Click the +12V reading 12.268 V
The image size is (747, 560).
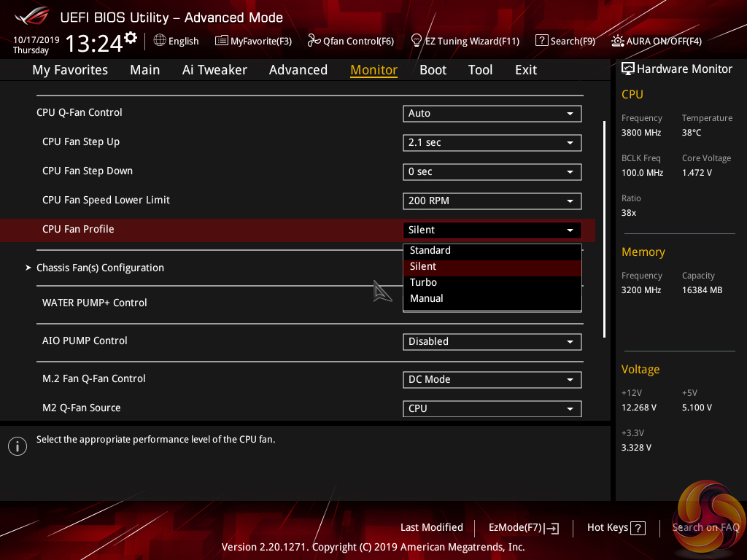coord(639,408)
